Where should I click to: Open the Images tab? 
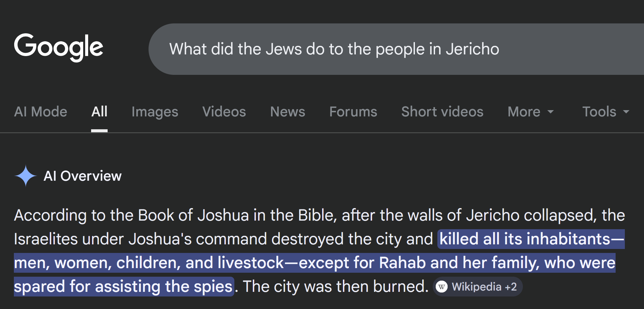coord(155,112)
